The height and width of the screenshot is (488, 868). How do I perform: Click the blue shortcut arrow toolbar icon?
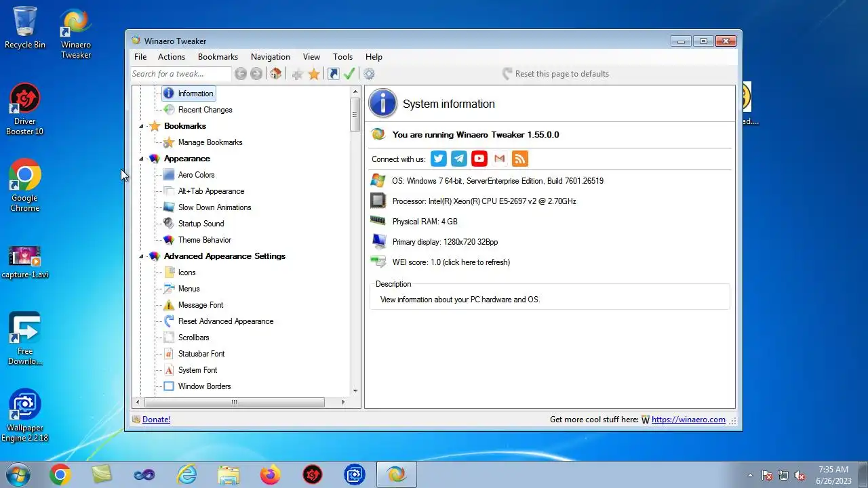click(x=334, y=74)
